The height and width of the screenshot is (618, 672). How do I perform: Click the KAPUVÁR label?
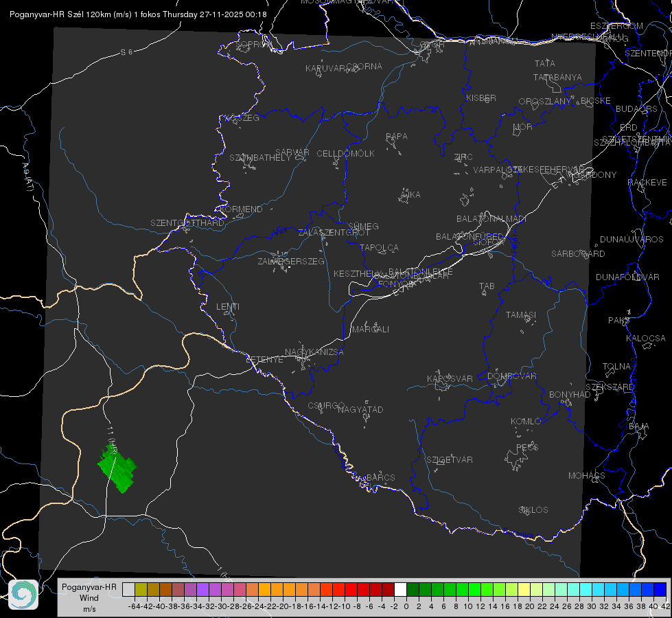[x=326, y=69]
